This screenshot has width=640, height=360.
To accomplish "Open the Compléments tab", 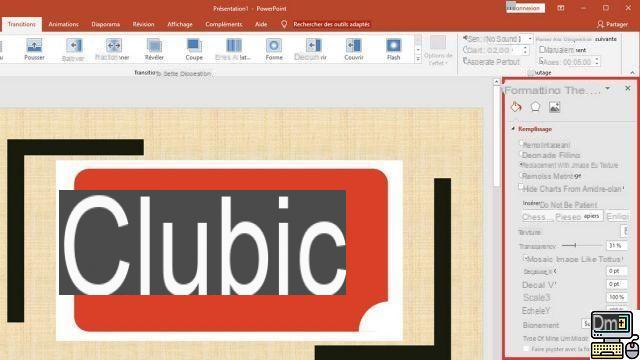I will tap(224, 24).
